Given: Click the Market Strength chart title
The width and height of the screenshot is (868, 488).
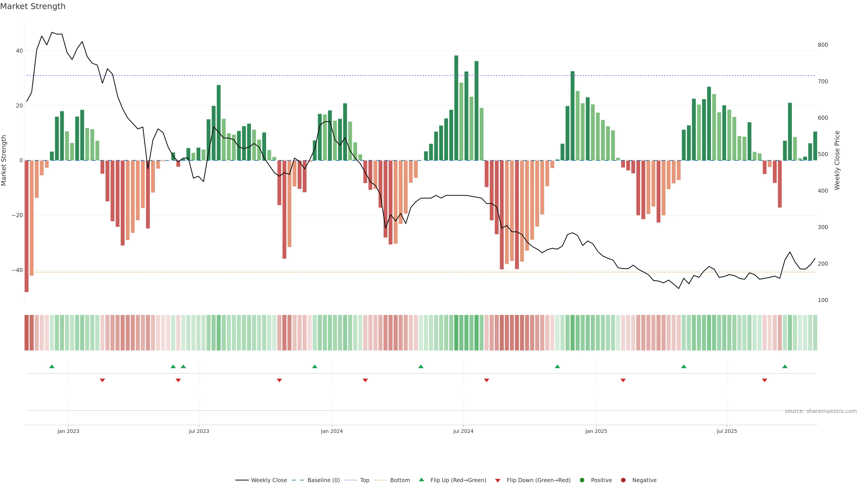Looking at the screenshot, I should pos(33,6).
